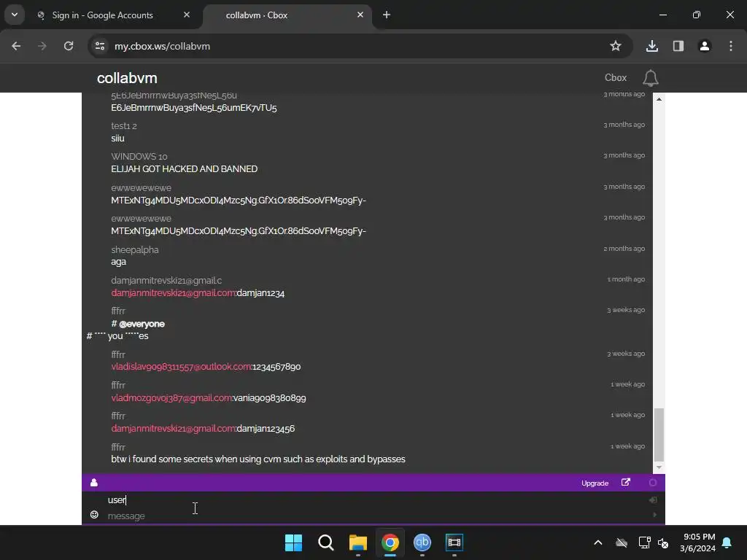Image resolution: width=747 pixels, height=560 pixels.
Task: Click the username 'WINDOWS 10'
Action: [139, 157]
